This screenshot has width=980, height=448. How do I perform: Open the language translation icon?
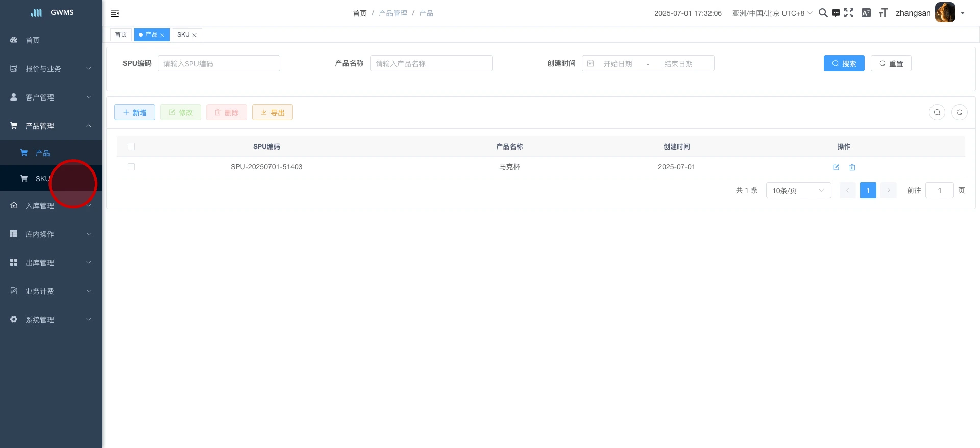click(x=866, y=13)
